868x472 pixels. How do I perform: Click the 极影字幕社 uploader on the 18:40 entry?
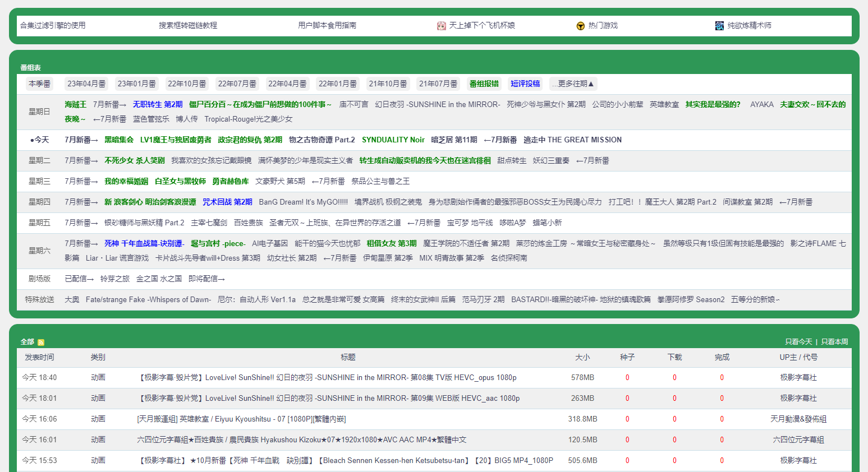(x=798, y=378)
